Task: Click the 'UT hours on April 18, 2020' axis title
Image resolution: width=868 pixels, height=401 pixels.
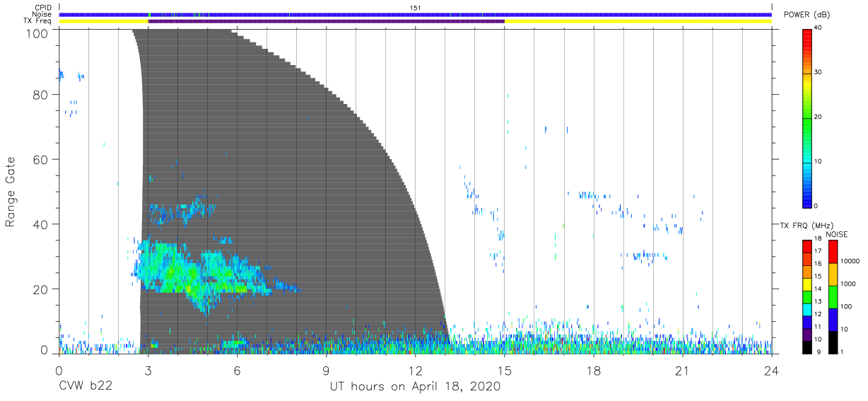Action: [415, 387]
